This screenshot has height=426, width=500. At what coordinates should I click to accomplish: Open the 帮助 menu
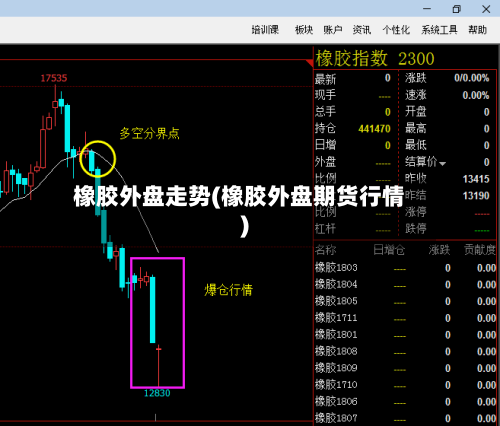[477, 30]
